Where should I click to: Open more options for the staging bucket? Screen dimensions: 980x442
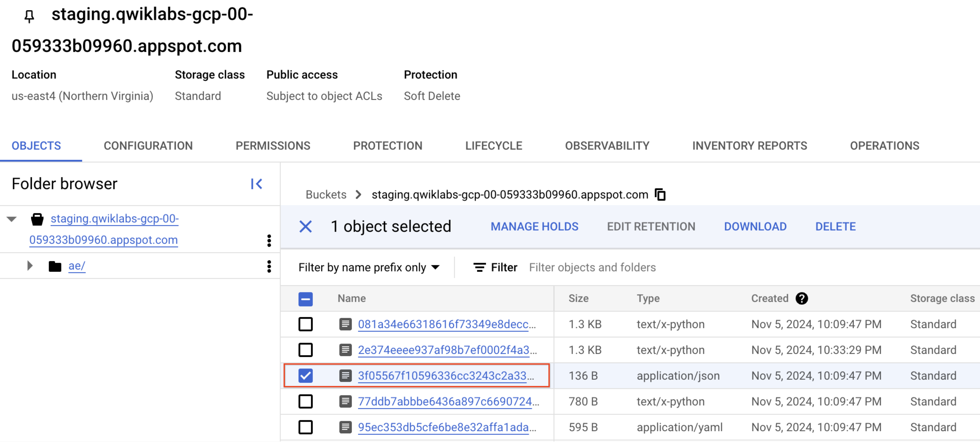[x=269, y=241]
